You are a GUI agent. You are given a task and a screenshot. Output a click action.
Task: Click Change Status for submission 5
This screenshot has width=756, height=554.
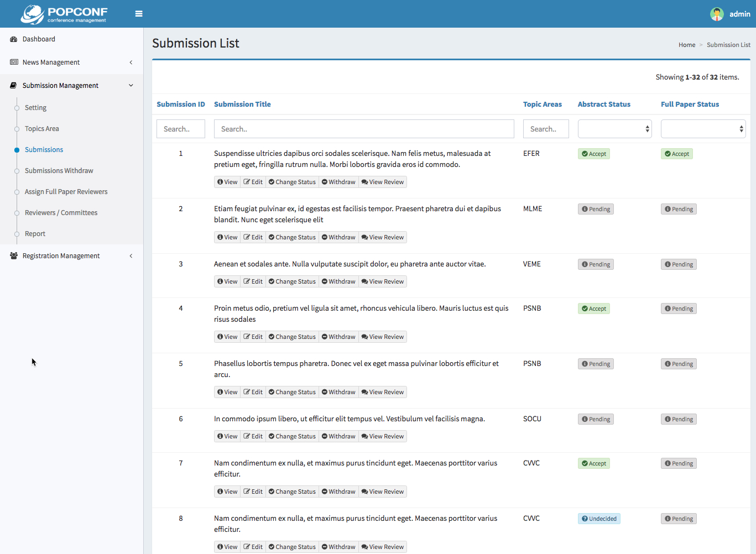tap(292, 392)
